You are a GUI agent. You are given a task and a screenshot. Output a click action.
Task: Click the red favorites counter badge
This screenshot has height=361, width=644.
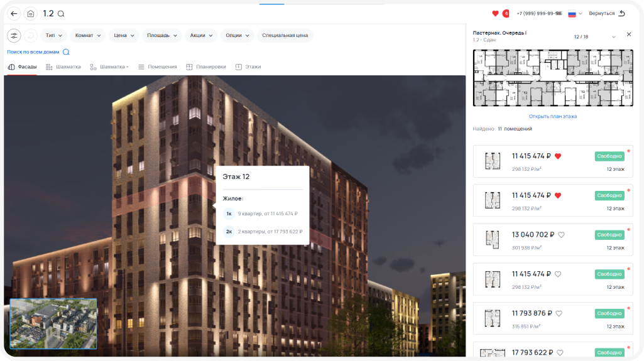(x=506, y=14)
